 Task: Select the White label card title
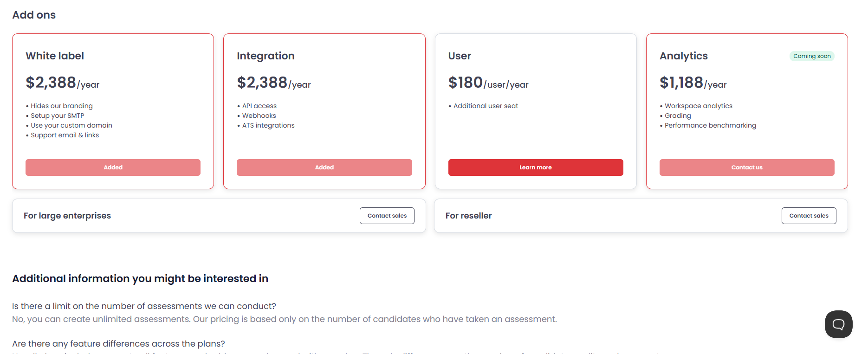55,56
